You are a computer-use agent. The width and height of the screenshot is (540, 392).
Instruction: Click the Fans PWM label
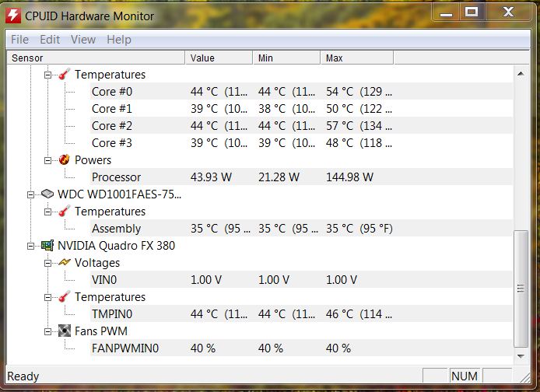coord(101,331)
